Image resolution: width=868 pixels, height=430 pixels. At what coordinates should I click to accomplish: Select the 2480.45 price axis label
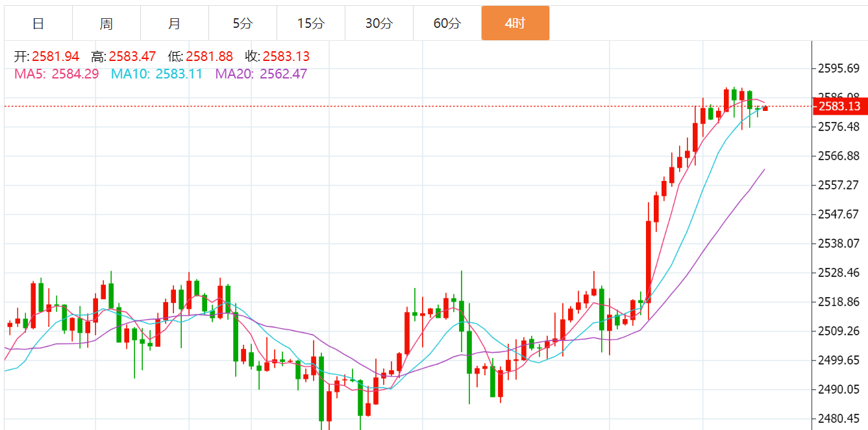(x=839, y=418)
